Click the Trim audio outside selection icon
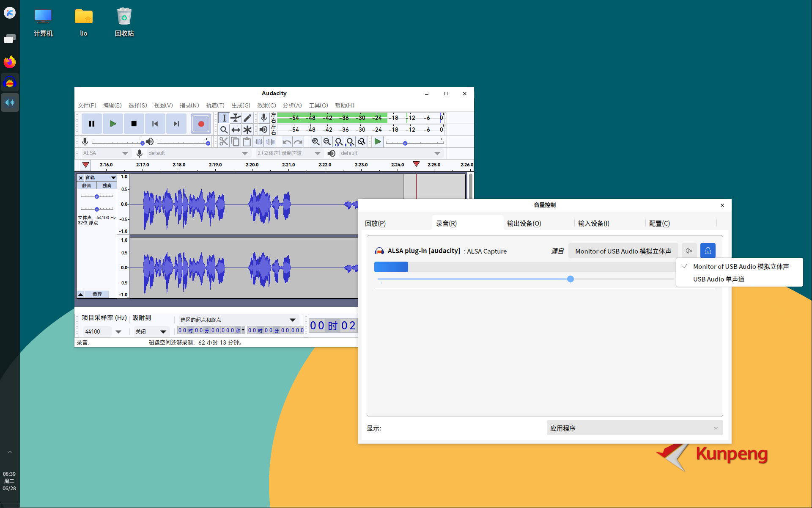Screen dimensions: 812x508 pyautogui.click(x=258, y=141)
